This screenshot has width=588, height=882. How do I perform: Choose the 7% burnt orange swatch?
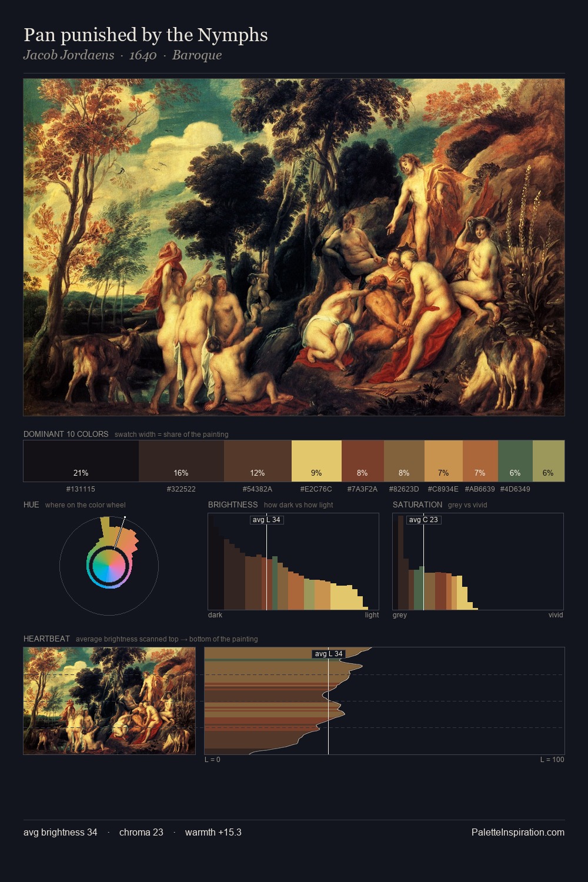(x=480, y=461)
